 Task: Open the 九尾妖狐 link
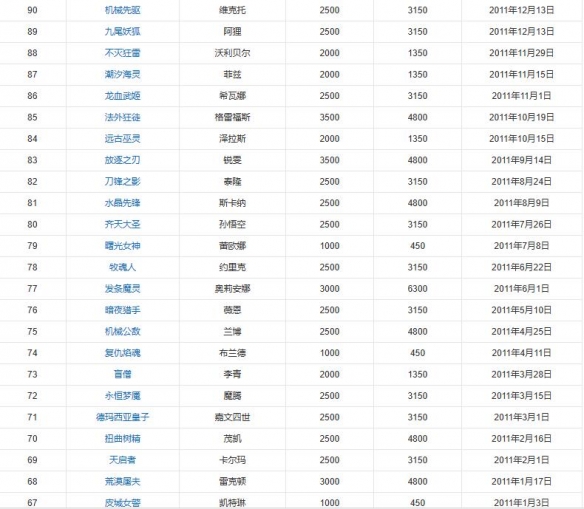click(123, 32)
